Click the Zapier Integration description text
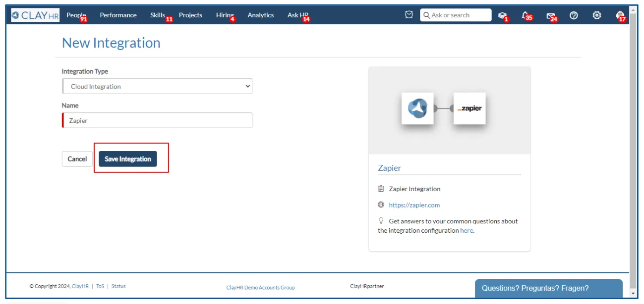This screenshot has width=644, height=304. (414, 189)
